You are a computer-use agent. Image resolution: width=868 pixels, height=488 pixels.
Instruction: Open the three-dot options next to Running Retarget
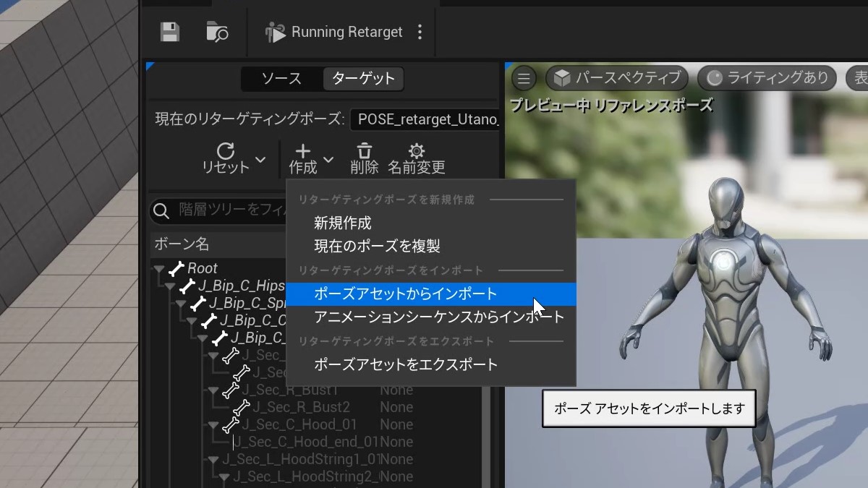click(420, 32)
